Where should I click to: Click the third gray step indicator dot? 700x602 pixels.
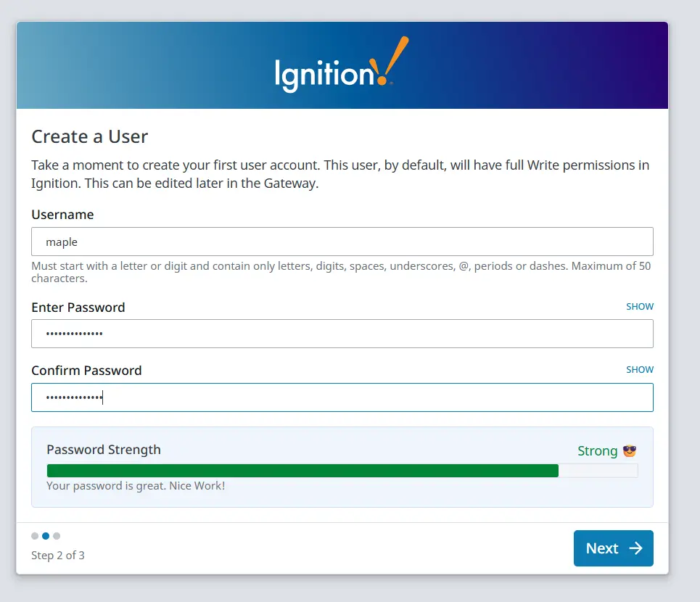(x=57, y=536)
